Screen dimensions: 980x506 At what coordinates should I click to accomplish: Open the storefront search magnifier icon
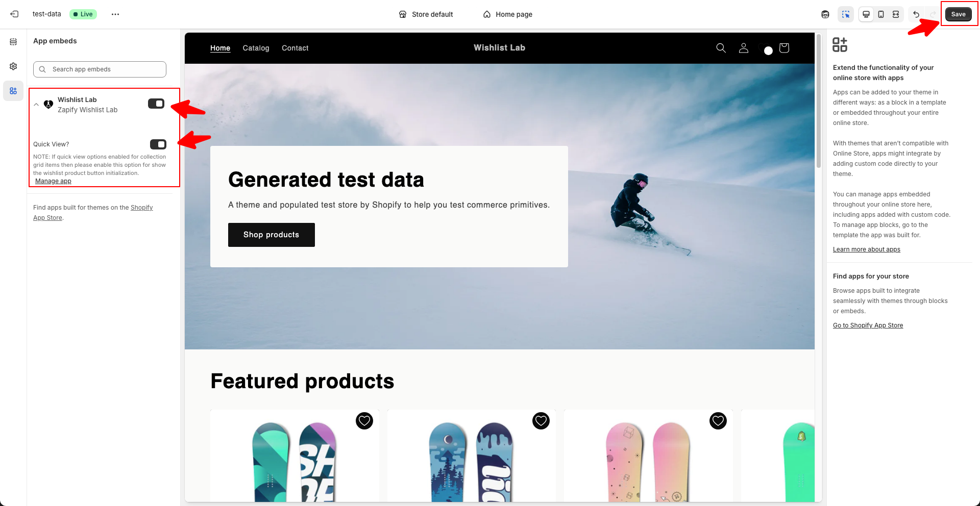721,48
